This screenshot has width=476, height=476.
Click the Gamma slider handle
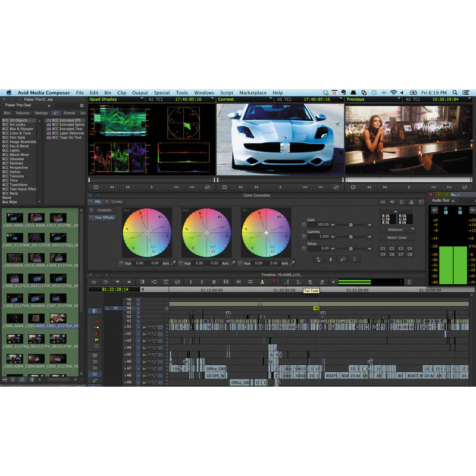[x=350, y=237]
